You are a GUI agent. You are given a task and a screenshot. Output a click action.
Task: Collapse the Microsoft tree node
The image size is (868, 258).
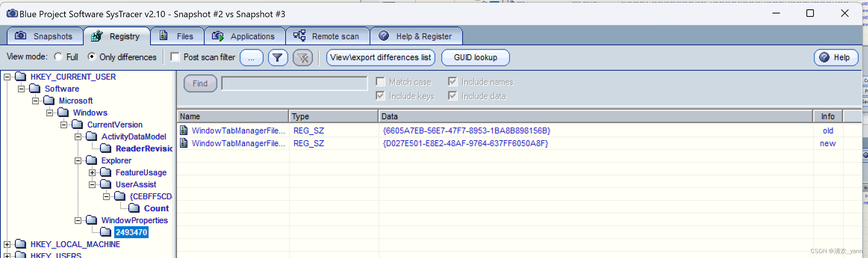click(x=35, y=101)
